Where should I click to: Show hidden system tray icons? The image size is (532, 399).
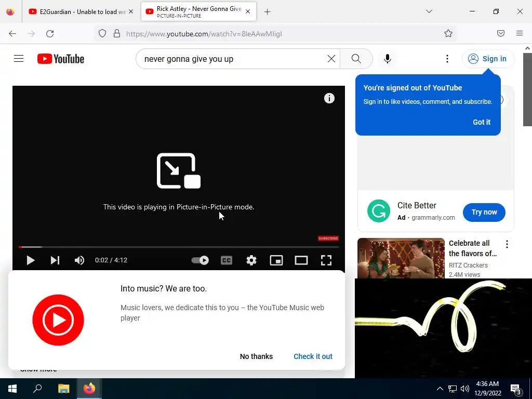tap(440, 389)
